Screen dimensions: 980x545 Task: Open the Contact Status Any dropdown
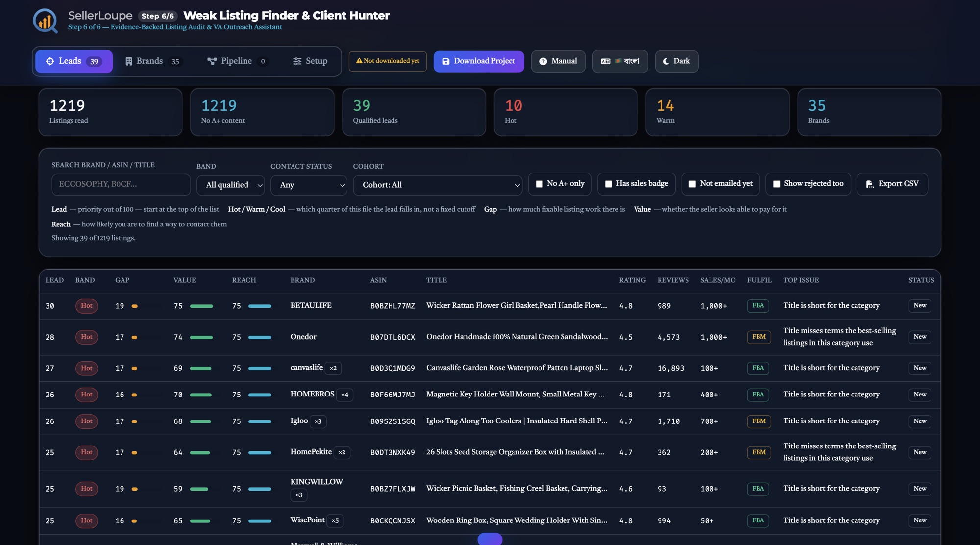pyautogui.click(x=309, y=185)
